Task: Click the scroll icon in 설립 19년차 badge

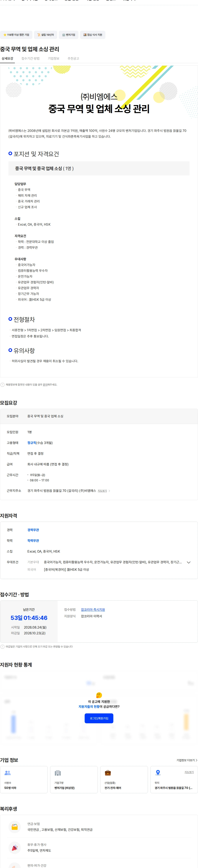Action: [x=39, y=35]
